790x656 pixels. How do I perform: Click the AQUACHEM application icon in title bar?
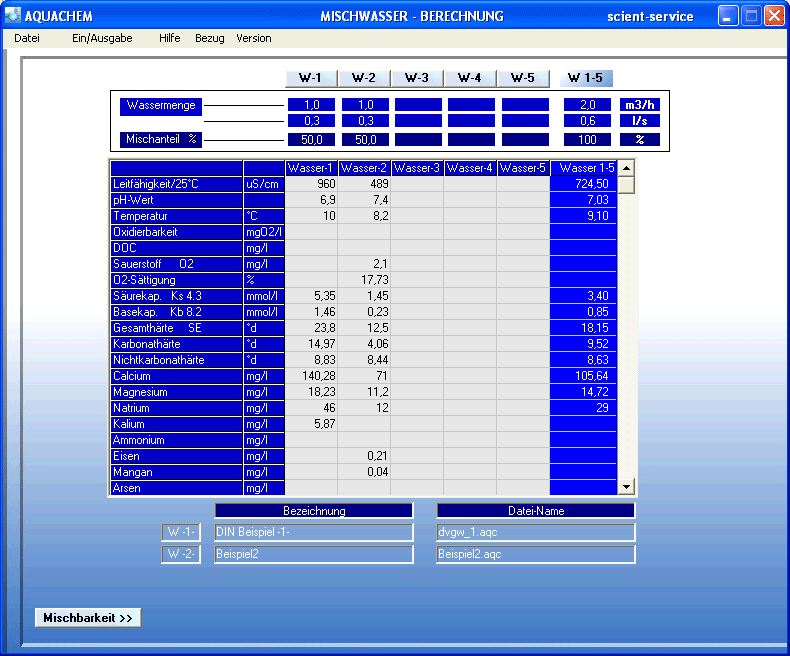13,16
